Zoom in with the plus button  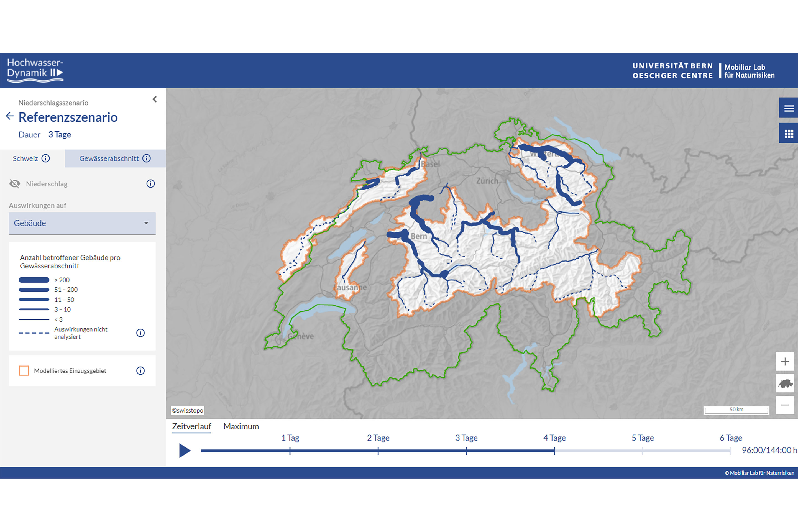785,362
